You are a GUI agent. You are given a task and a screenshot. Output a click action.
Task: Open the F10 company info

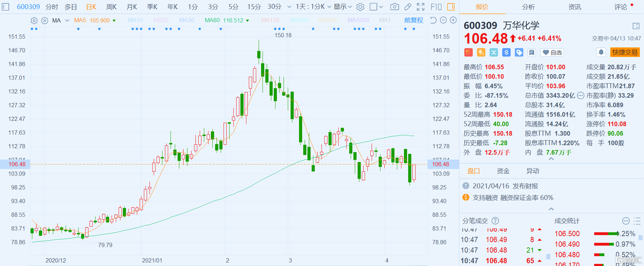[x=436, y=7]
